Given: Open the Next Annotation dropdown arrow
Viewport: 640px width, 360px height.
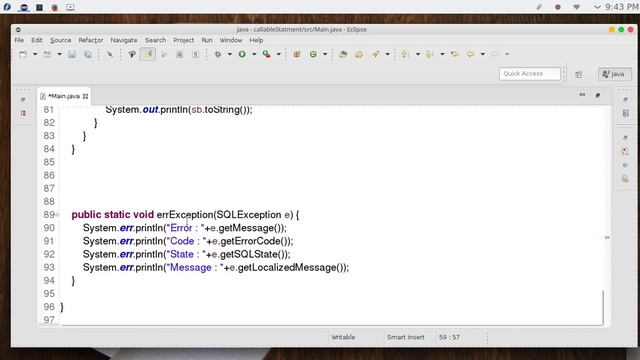Looking at the screenshot, I should [418, 54].
